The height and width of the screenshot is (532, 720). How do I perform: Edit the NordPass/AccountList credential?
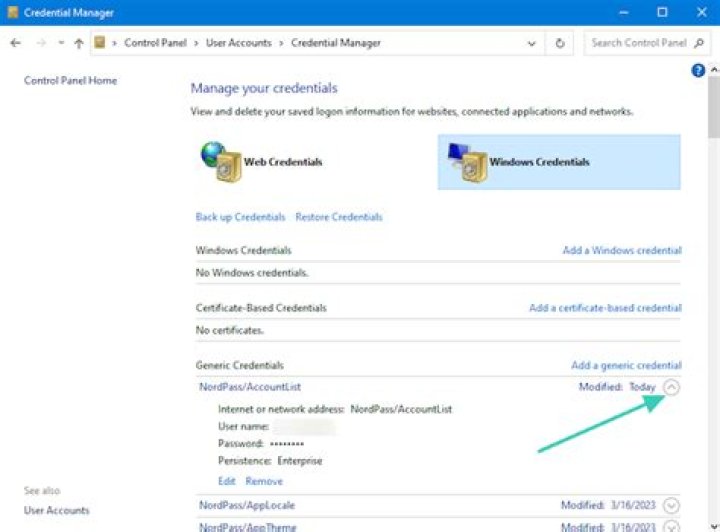tap(227, 481)
